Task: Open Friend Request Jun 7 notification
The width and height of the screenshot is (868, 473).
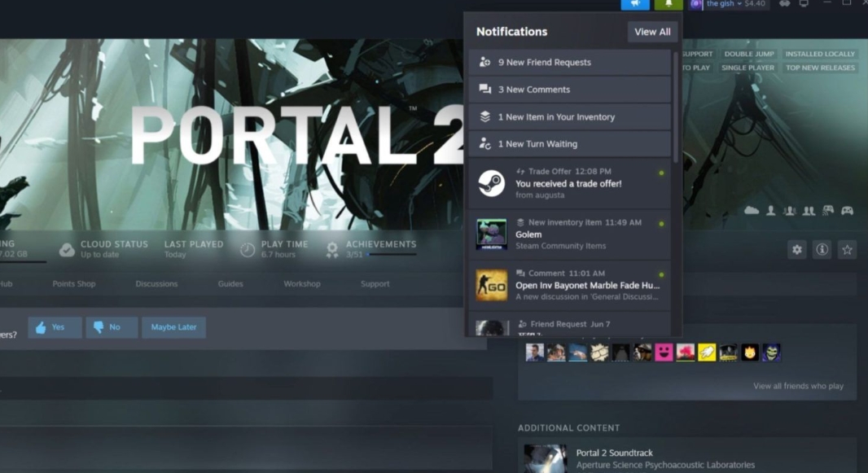Action: [x=570, y=324]
